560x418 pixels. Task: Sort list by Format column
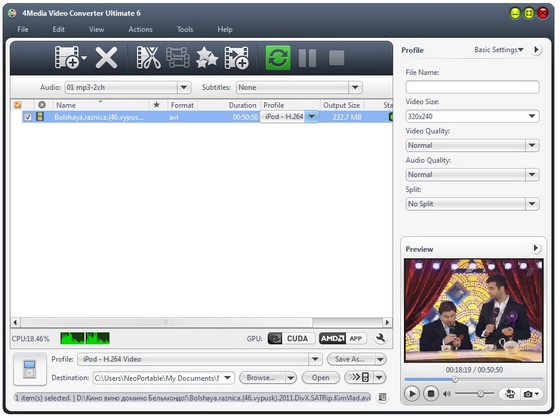182,105
